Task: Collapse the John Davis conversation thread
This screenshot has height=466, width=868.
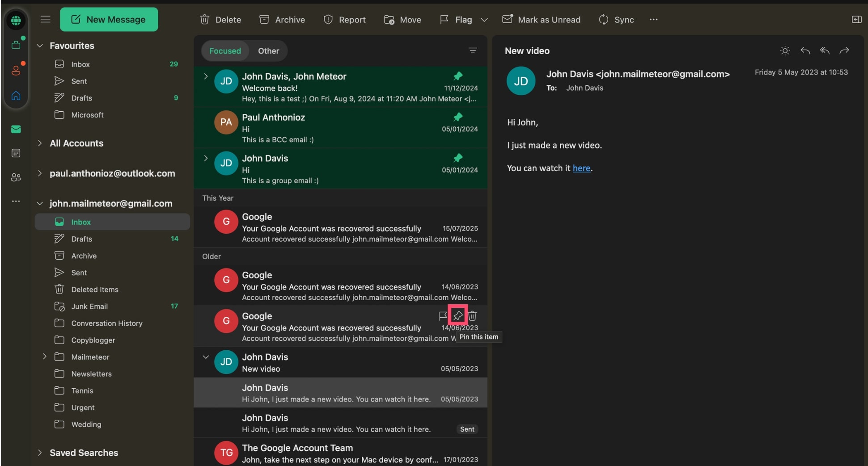Action: click(x=206, y=357)
